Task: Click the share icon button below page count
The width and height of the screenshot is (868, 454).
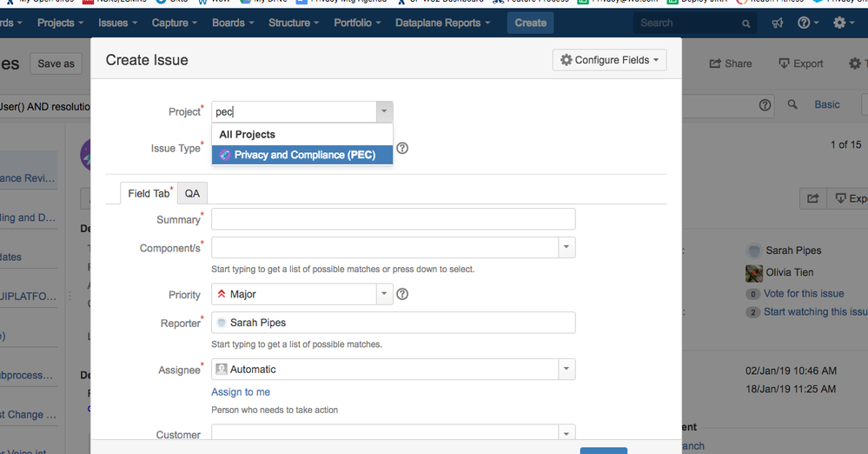Action: click(812, 198)
